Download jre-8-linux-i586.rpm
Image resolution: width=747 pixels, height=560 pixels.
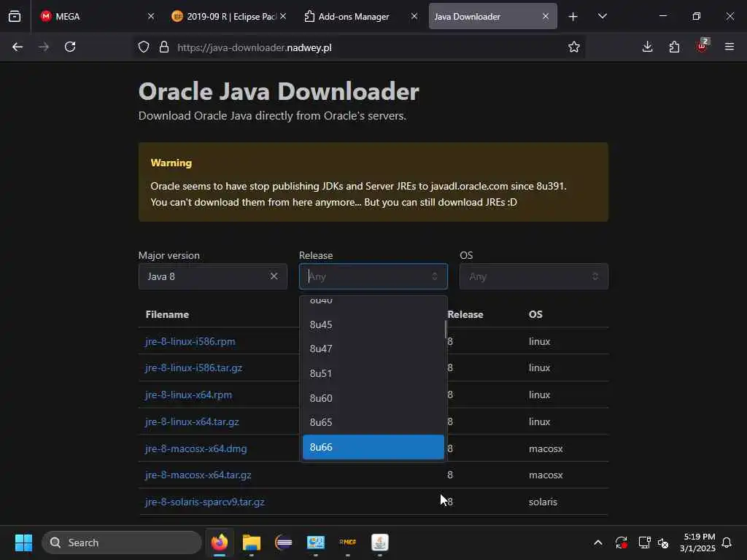pos(190,341)
